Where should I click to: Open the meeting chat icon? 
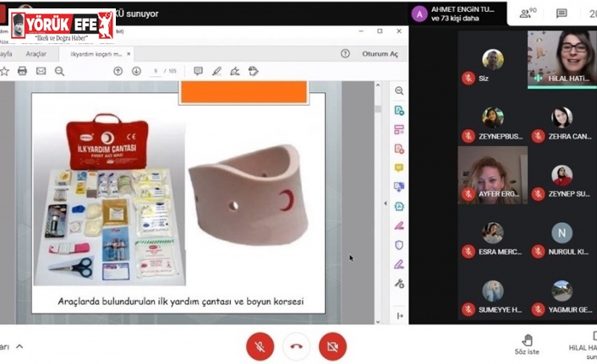click(x=561, y=14)
